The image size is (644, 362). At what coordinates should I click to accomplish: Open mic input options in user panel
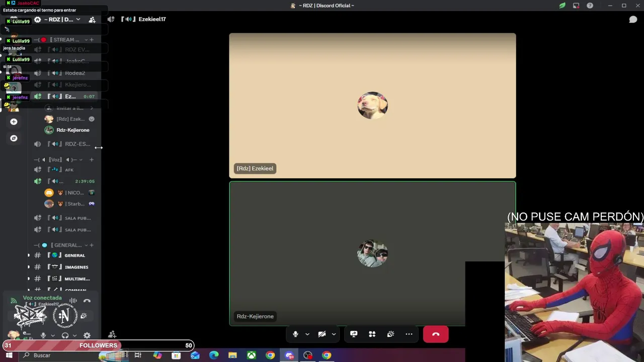tap(53, 336)
